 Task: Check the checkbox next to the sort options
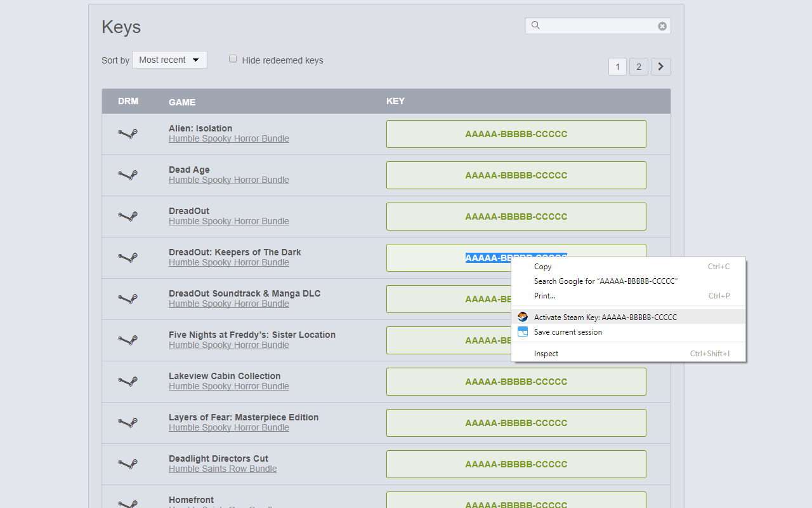pyautogui.click(x=233, y=58)
